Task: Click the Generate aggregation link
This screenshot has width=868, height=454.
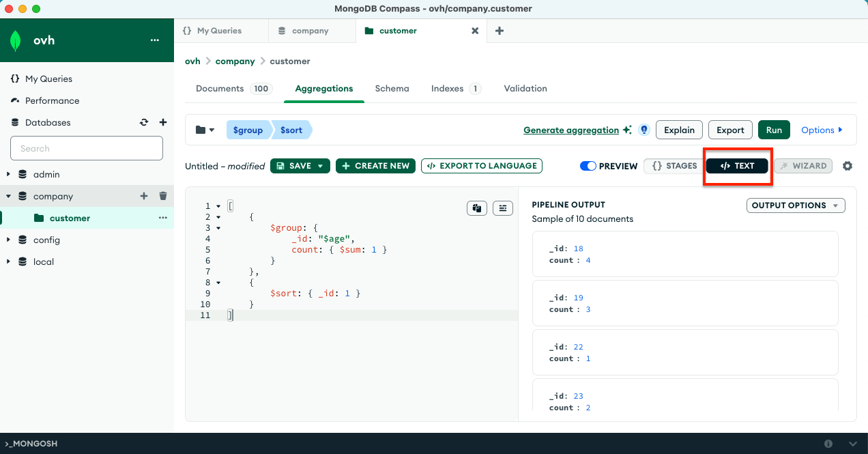Action: point(570,130)
